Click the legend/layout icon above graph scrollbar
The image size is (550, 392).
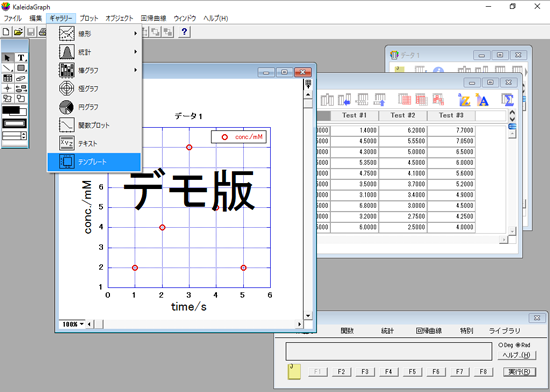tap(308, 84)
